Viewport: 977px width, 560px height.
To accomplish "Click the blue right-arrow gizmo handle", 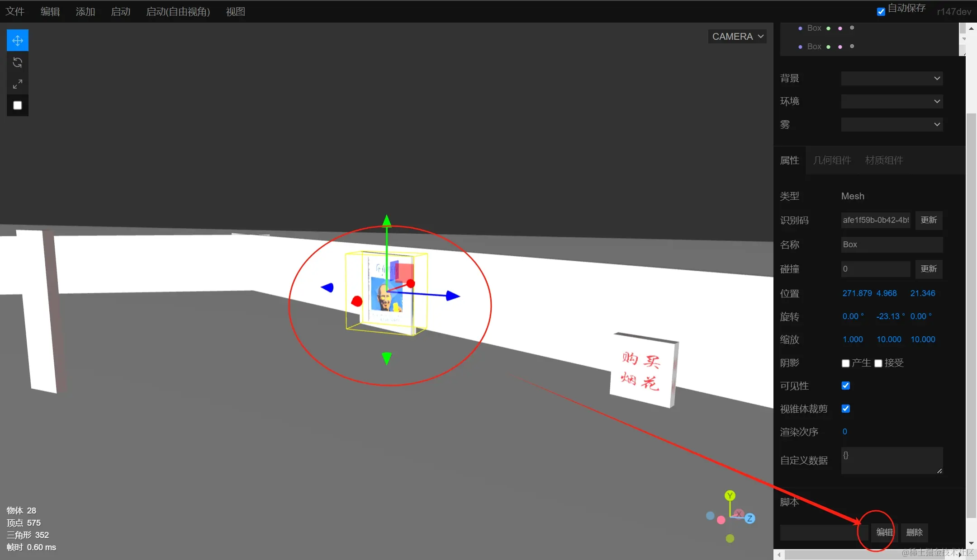I will click(x=452, y=296).
